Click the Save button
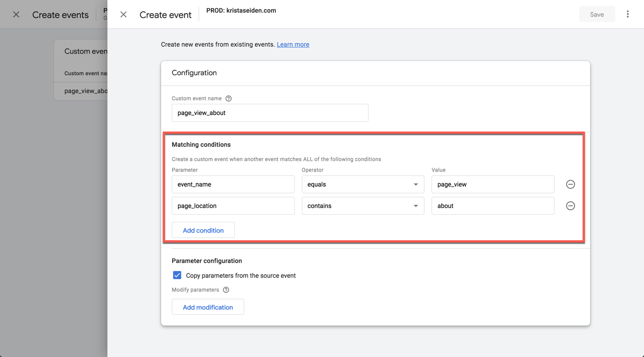Image resolution: width=644 pixels, height=357 pixels. click(597, 14)
